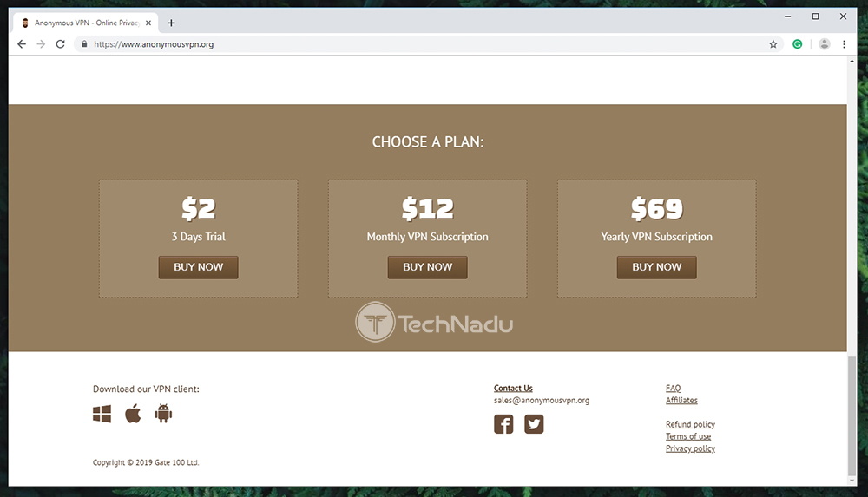Viewport: 868px width, 497px height.
Task: Download the Apple Mac VPN client
Action: [x=133, y=414]
